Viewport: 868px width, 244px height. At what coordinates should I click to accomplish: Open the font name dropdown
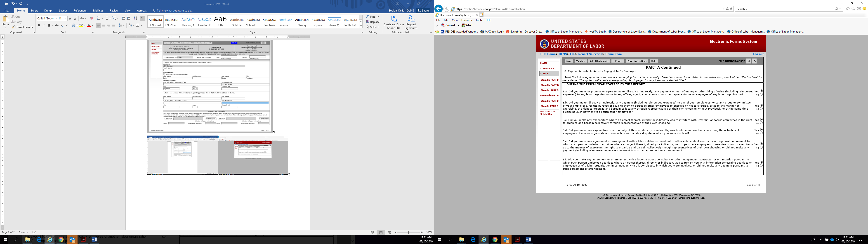(56, 19)
